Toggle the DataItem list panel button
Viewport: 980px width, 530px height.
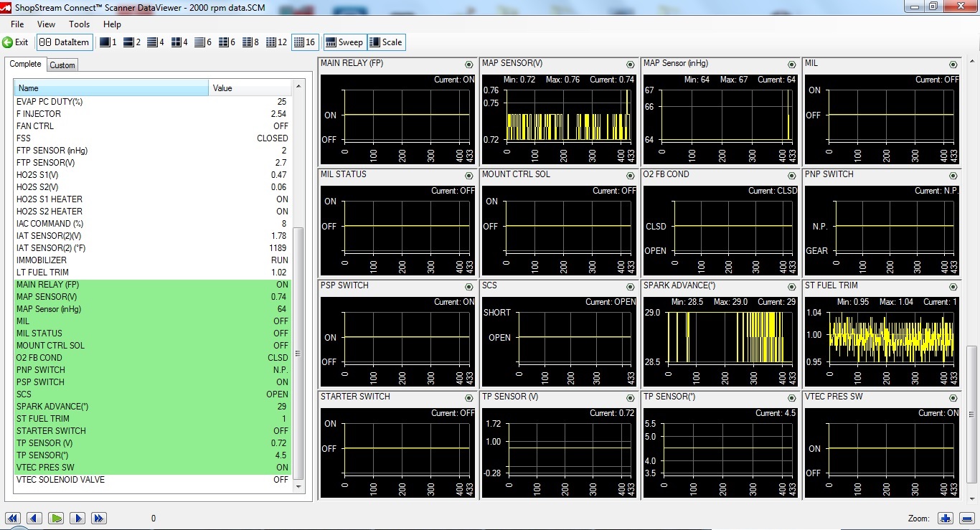[x=65, y=42]
